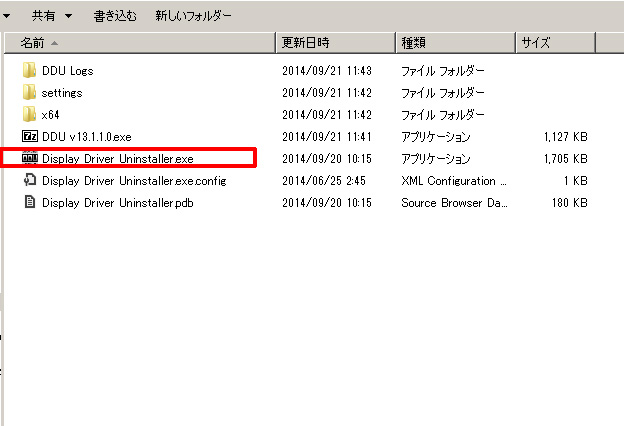Click the Display Driver Uninstaller.exe application icon

(30, 158)
